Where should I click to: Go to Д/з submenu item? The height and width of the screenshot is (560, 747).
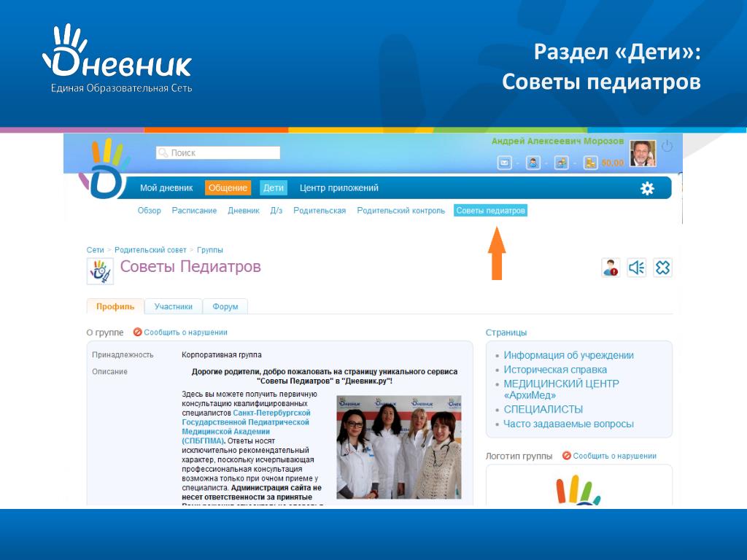(276, 211)
